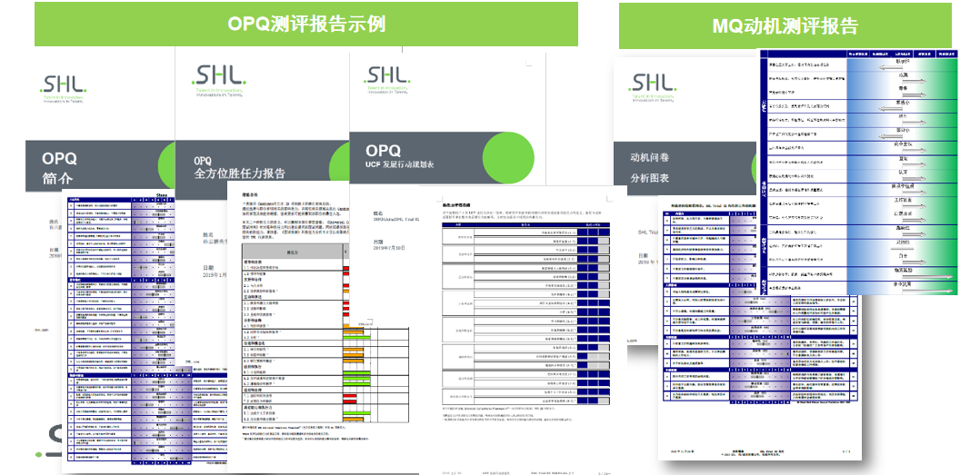This screenshot has height=475, width=980.
Task: Click green circle on UCF cover
Action: 508,158
